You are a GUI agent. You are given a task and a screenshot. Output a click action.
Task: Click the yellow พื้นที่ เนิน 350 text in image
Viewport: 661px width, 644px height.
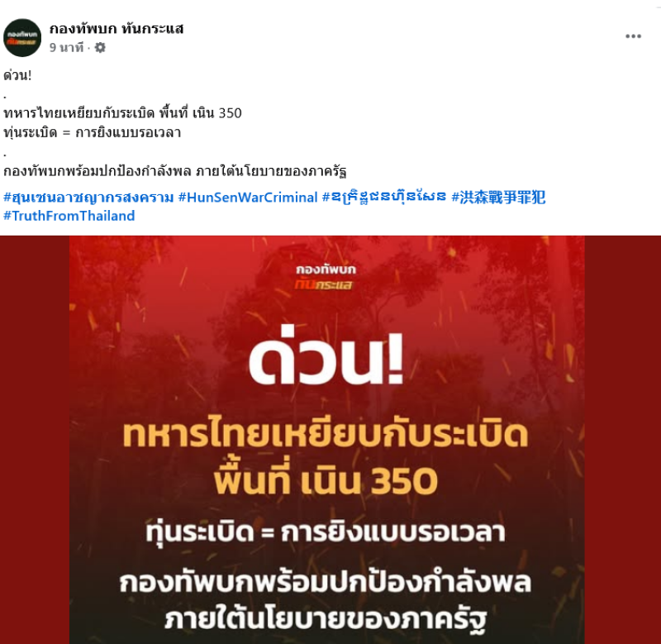click(325, 481)
